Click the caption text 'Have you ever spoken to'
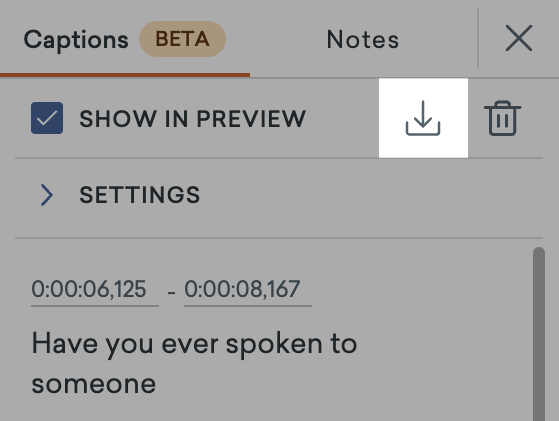This screenshot has width=559, height=421. coord(194,344)
